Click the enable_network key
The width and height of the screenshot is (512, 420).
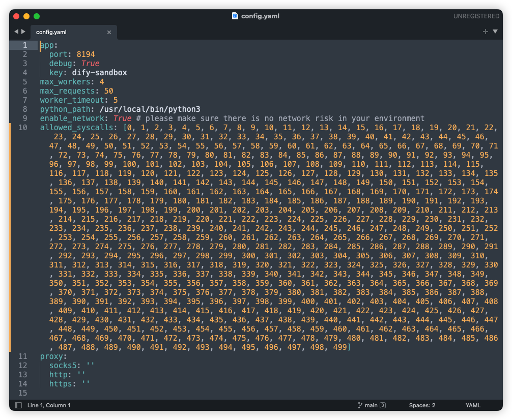point(72,118)
